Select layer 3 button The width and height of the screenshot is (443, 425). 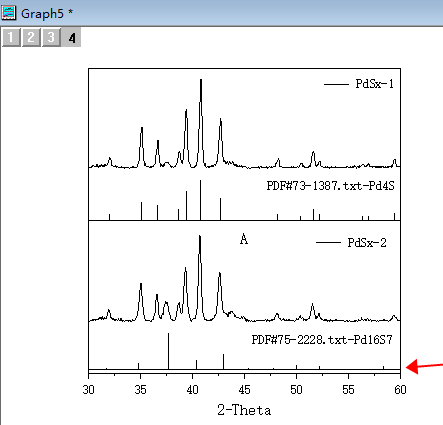(x=51, y=37)
